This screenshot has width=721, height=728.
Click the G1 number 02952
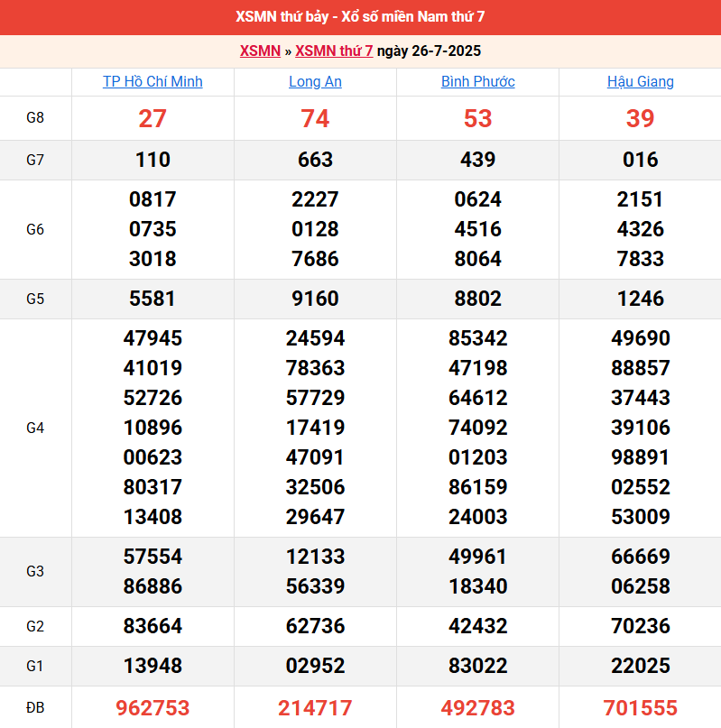[316, 666]
